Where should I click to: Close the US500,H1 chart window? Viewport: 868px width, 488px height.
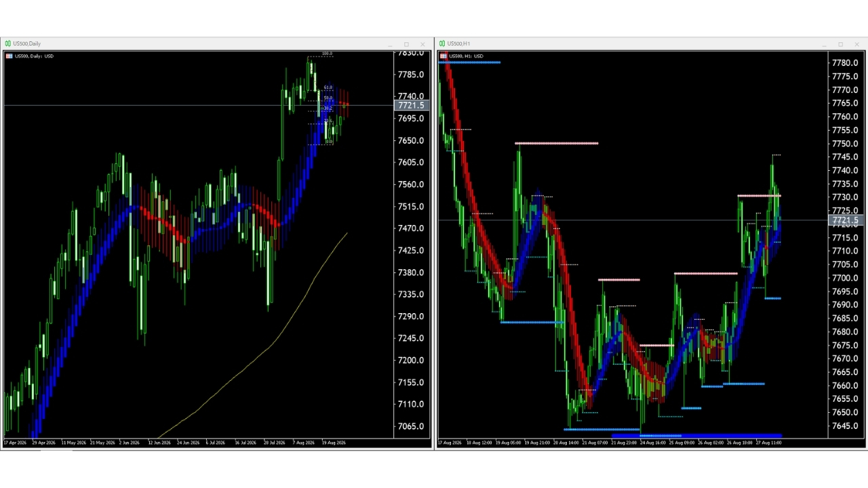click(856, 45)
